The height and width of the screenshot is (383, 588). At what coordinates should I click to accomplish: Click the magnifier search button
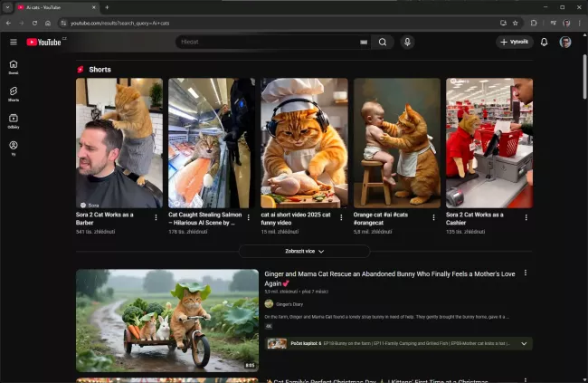(x=383, y=42)
